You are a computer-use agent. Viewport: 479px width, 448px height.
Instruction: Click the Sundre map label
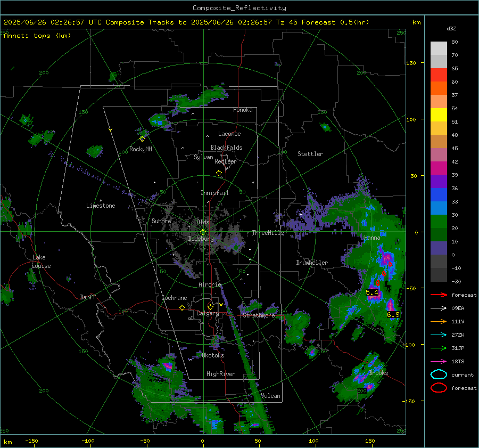click(x=161, y=221)
